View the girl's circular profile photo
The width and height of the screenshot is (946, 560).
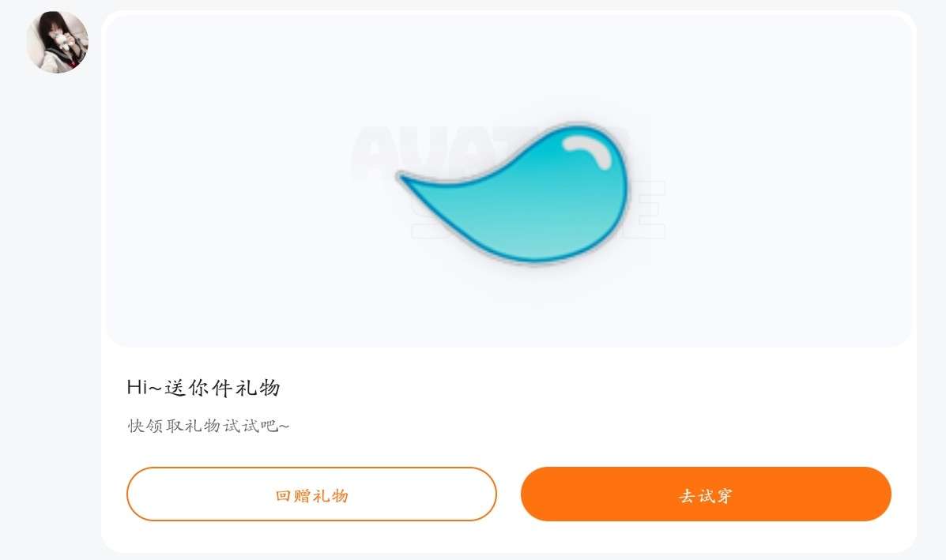coord(58,42)
